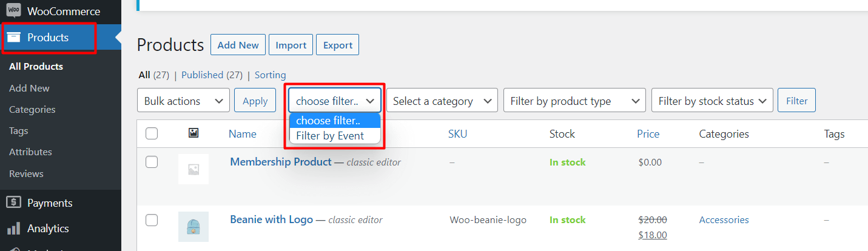
Task: Check the Beanie with Logo row checkbox
Action: pos(152,219)
